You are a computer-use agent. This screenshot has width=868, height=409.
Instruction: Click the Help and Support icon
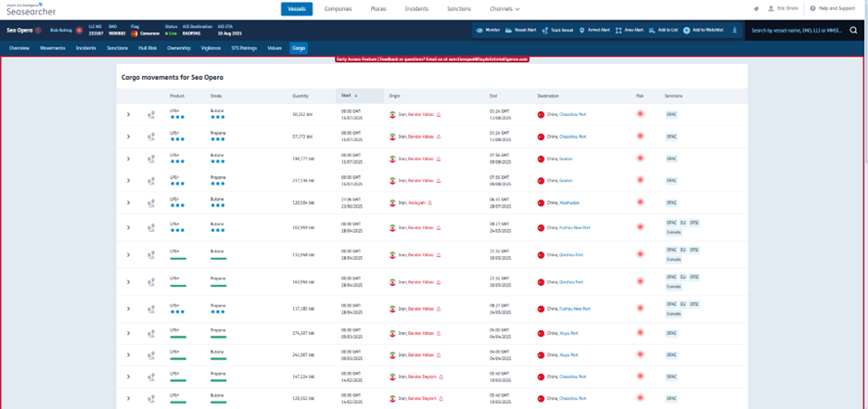pyautogui.click(x=813, y=8)
